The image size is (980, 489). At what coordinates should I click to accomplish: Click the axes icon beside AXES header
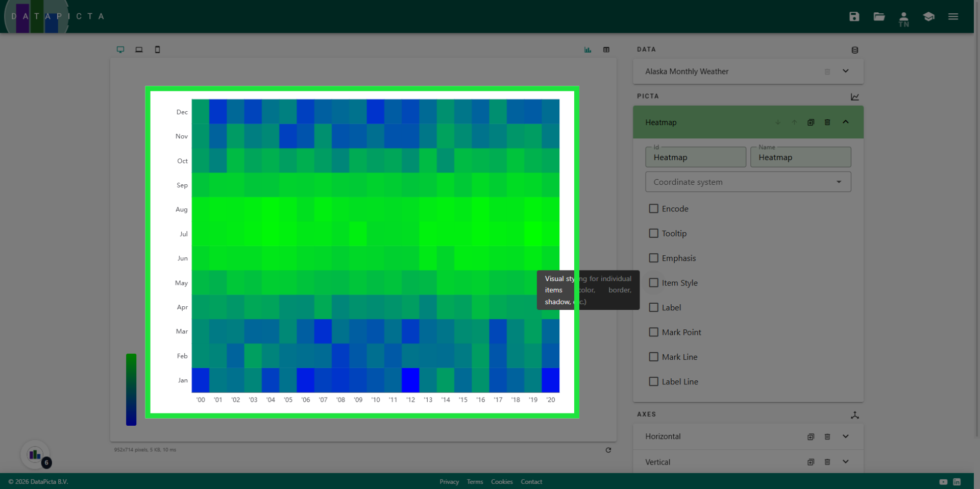[x=855, y=415]
